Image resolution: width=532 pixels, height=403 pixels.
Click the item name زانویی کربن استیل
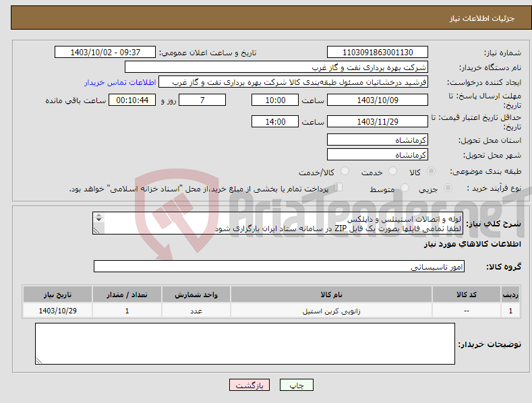coord(331,311)
